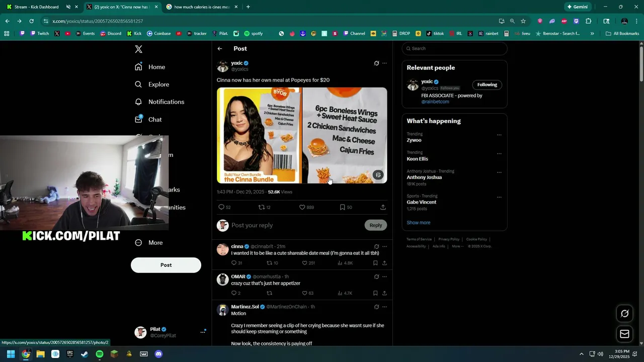Open the three-dot menu next to Gabe Vincent trend
Viewport: 644px width, 362px height.
499,197
